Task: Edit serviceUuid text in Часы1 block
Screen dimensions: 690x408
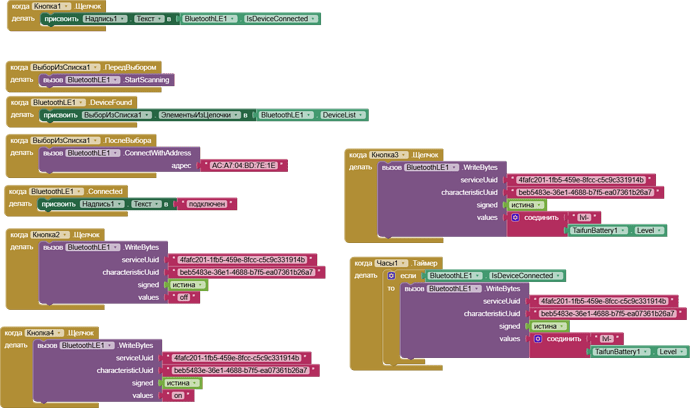Action: [x=603, y=301]
